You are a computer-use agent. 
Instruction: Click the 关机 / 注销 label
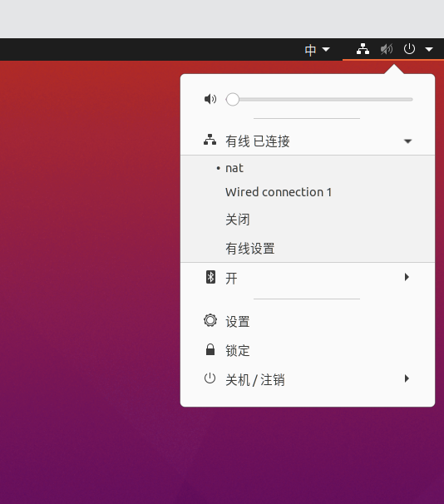(x=255, y=380)
